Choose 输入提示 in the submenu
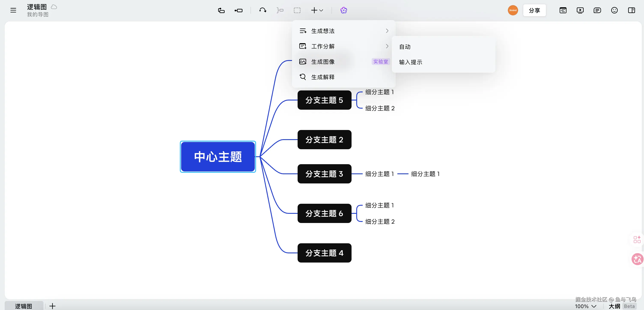This screenshot has width=644, height=310. pyautogui.click(x=443, y=62)
